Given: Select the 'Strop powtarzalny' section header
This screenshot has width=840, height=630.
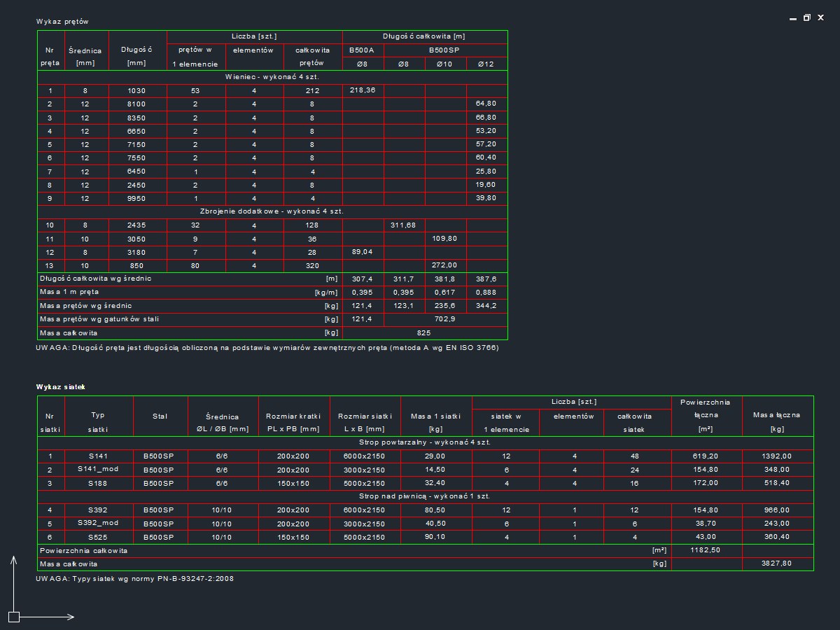Looking at the screenshot, I should (424, 442).
